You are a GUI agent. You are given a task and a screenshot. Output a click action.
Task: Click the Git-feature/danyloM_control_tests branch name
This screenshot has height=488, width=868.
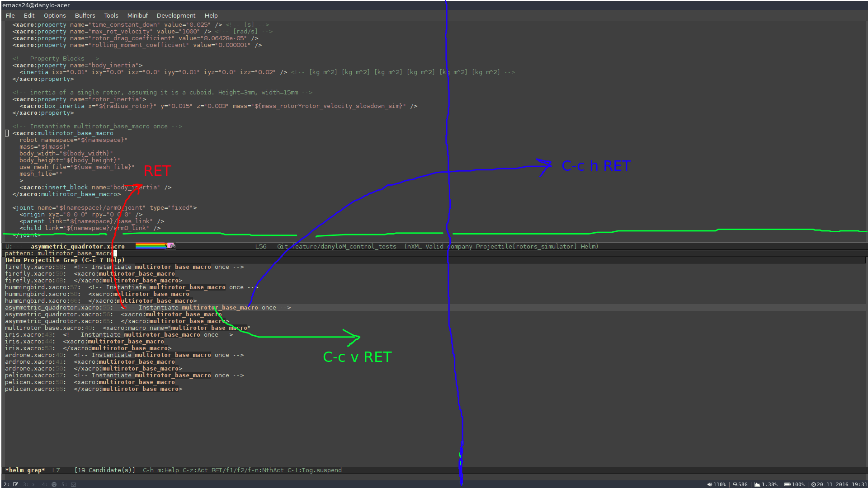[337, 246]
